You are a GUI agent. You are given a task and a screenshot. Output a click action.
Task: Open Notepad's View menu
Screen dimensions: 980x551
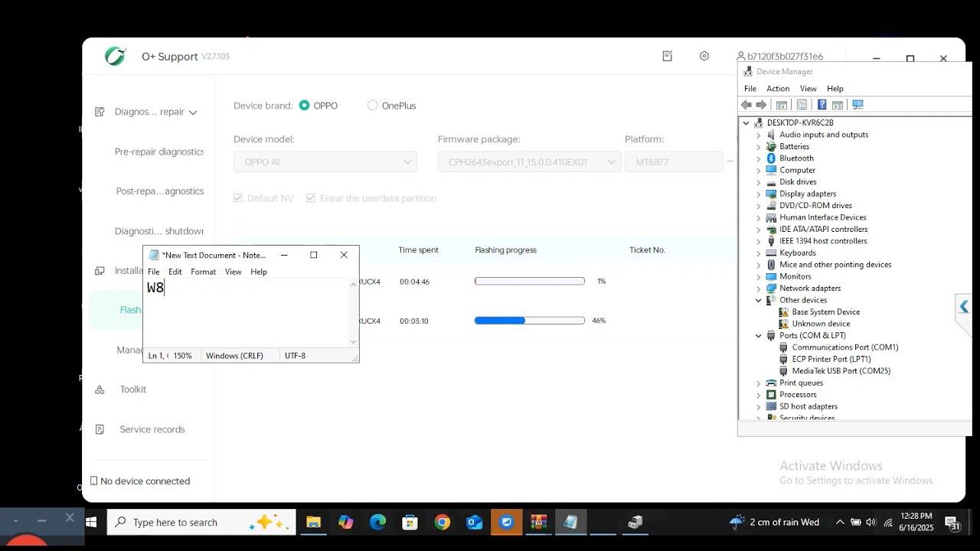click(234, 272)
